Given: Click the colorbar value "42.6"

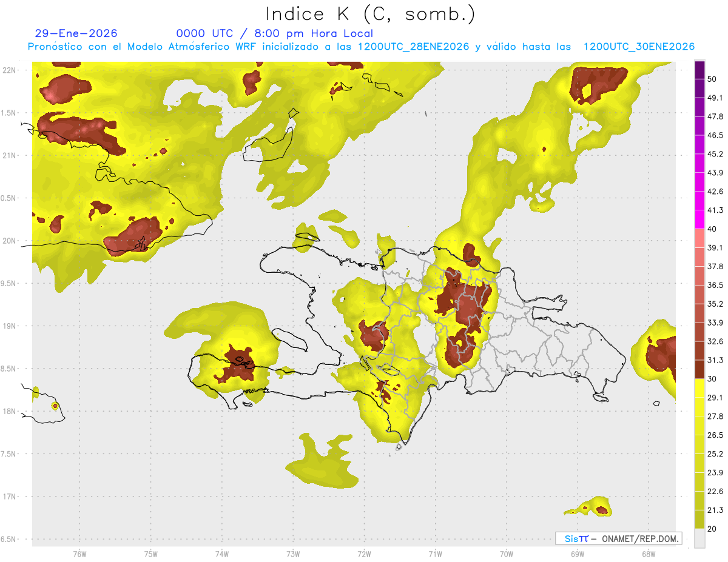Looking at the screenshot, I should click(x=715, y=192).
